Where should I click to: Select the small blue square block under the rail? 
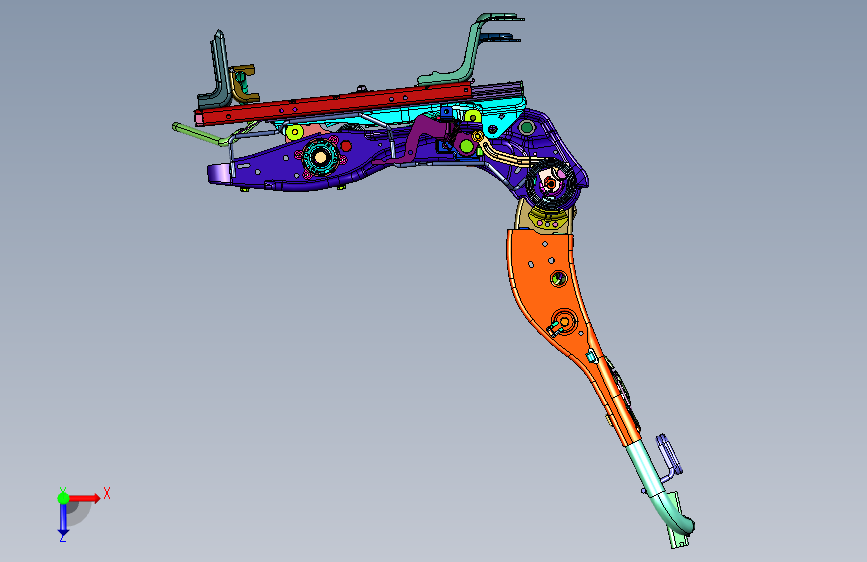[x=446, y=113]
